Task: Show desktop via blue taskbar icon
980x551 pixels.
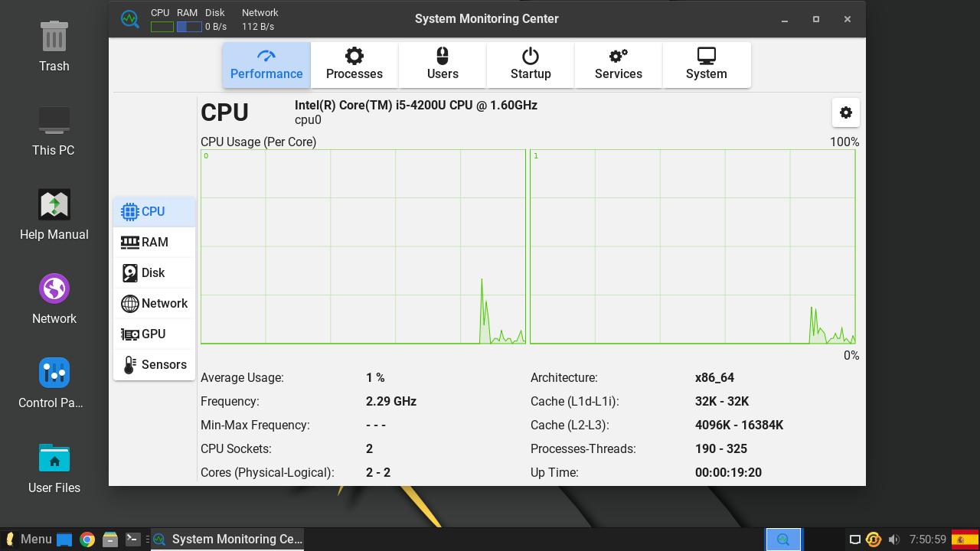Action: (x=64, y=540)
